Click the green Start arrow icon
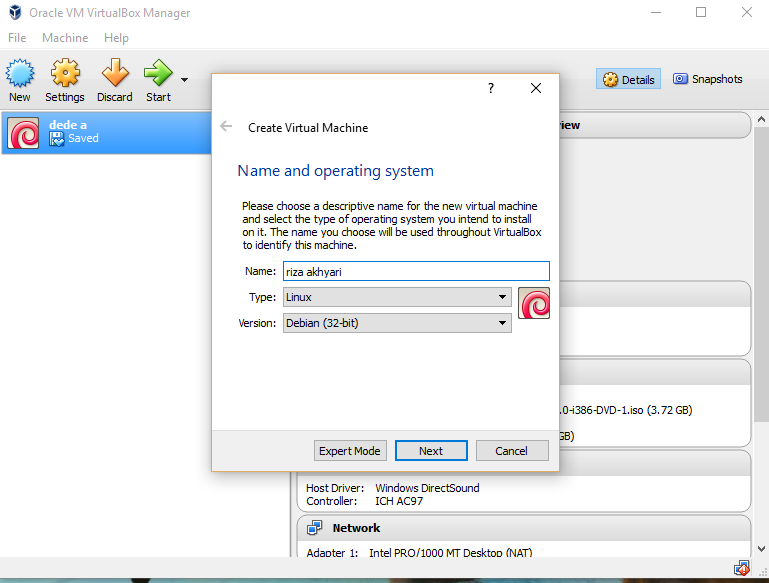Screen dimensions: 769x583 (158, 73)
